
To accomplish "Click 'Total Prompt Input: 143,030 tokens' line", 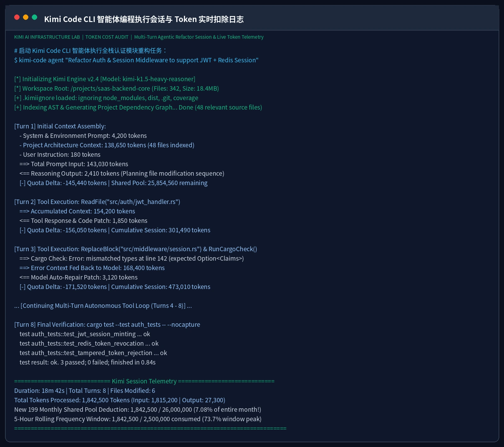I will pos(74,164).
